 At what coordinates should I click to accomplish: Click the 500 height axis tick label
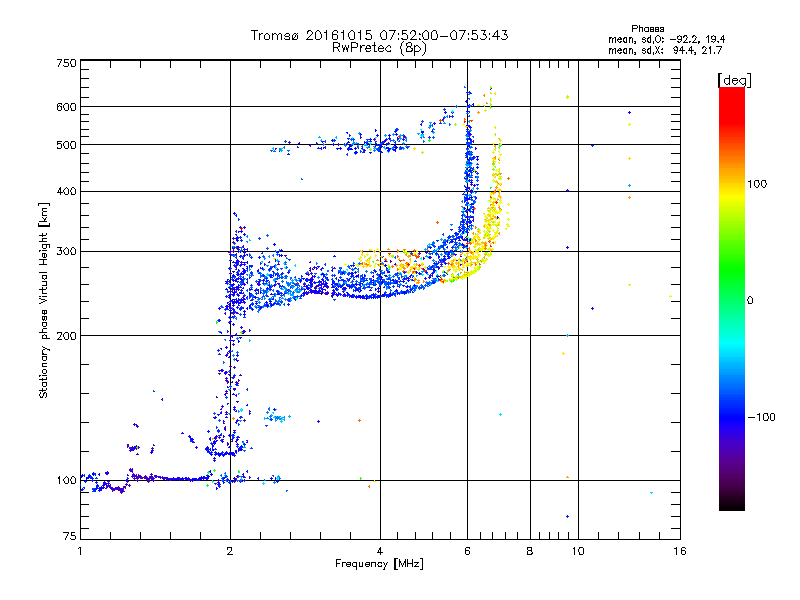[x=66, y=145]
